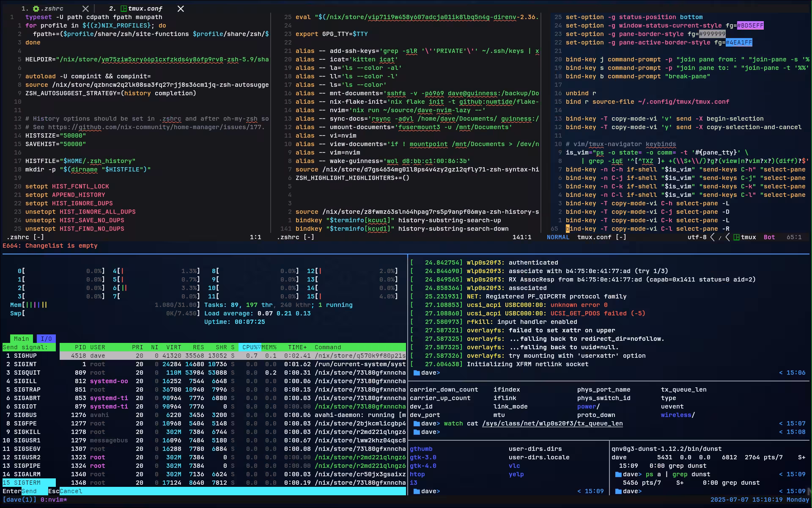Click tmux window 0:nvim in status bar
Screen dimensions: 812x508
pyautogui.click(x=54, y=500)
